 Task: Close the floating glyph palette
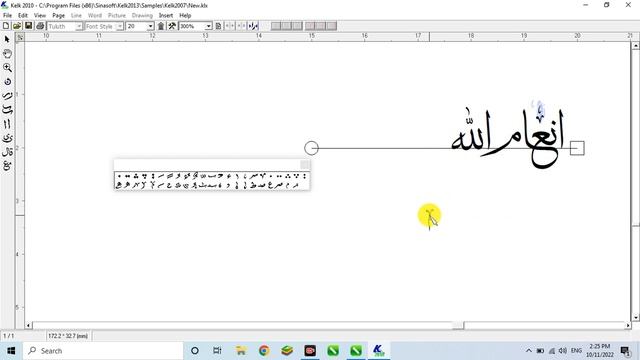tap(304, 164)
